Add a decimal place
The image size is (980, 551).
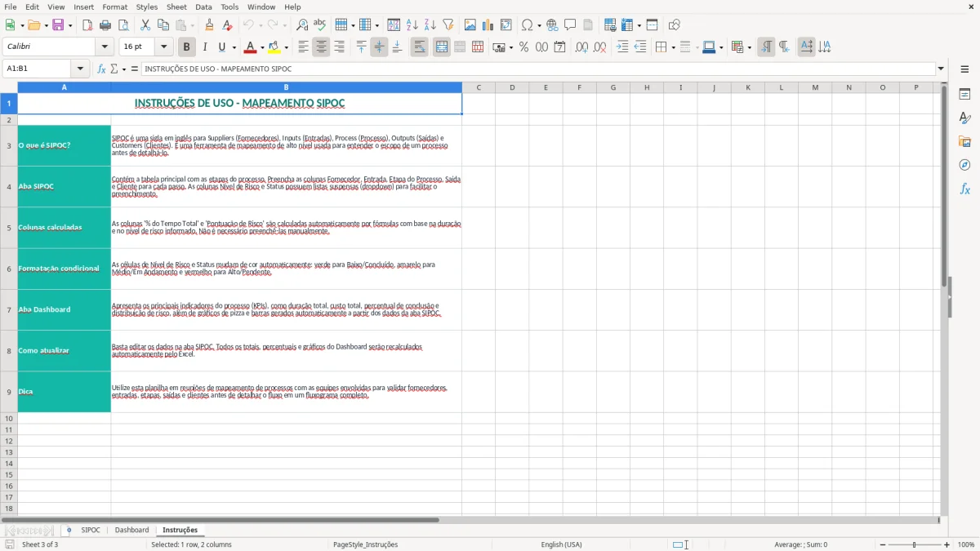(x=581, y=47)
